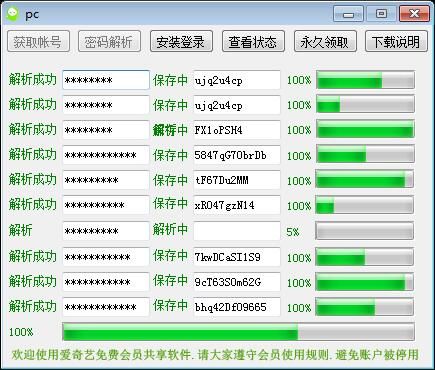
Task: Click the 永久领取 button
Action: 325,41
